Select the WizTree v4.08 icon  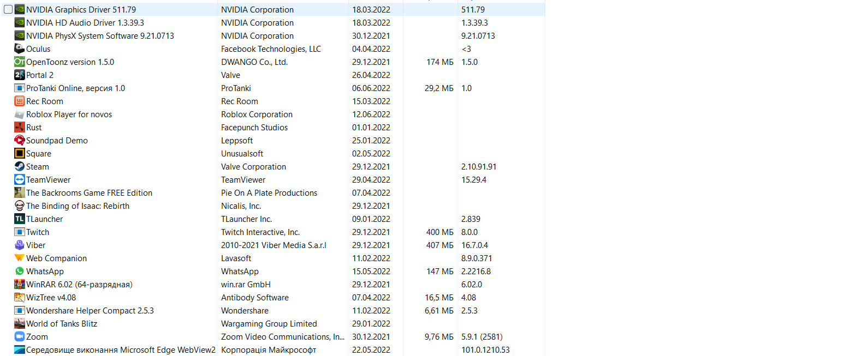click(20, 297)
